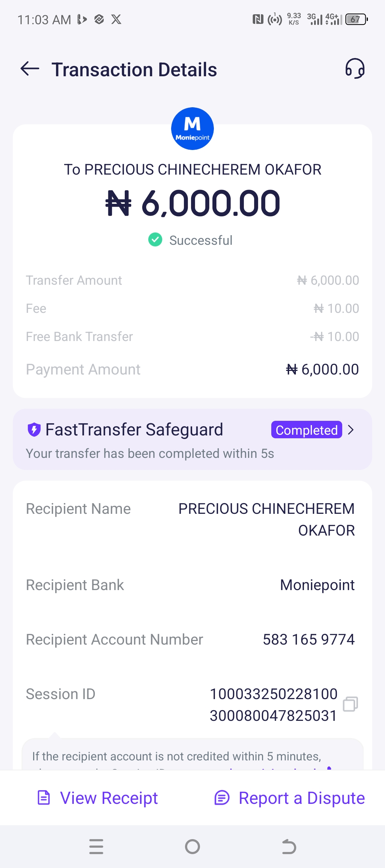Tap the battery indicator in status bar
Image resolution: width=385 pixels, height=868 pixels.
(x=356, y=19)
